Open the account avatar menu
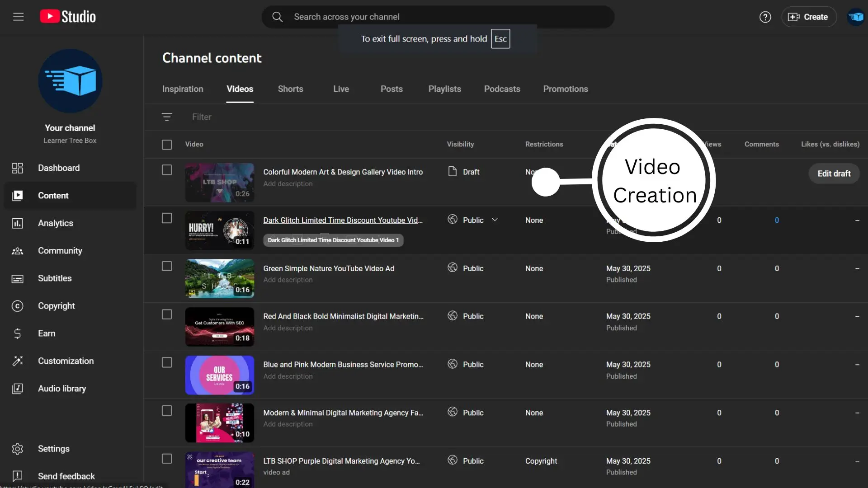Screen dimensions: 868x488 [x=855, y=17]
